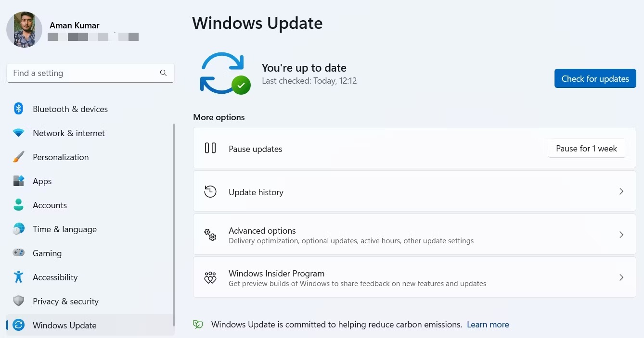This screenshot has width=644, height=338.
Task: Select Accessibility in the sidebar
Action: click(90, 277)
